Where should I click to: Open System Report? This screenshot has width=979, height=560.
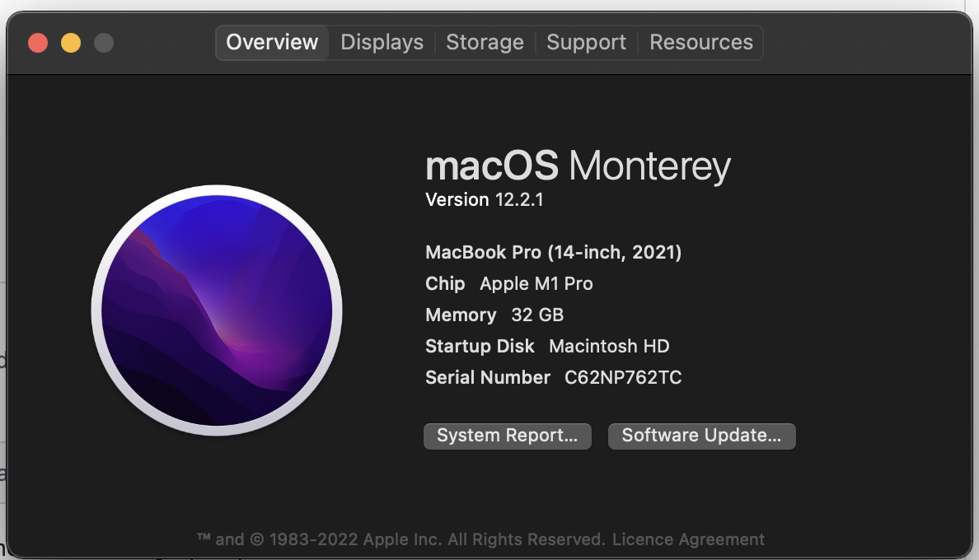pos(507,436)
